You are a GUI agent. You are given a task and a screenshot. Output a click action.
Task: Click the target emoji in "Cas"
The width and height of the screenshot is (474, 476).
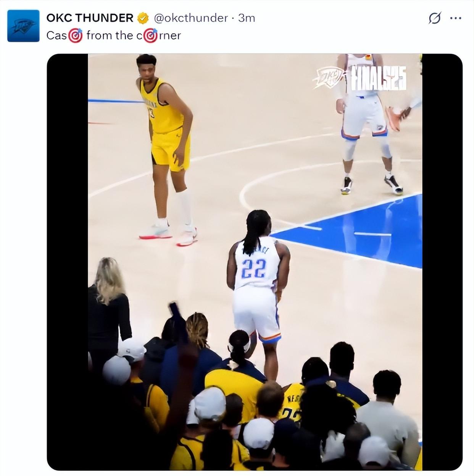coord(75,36)
